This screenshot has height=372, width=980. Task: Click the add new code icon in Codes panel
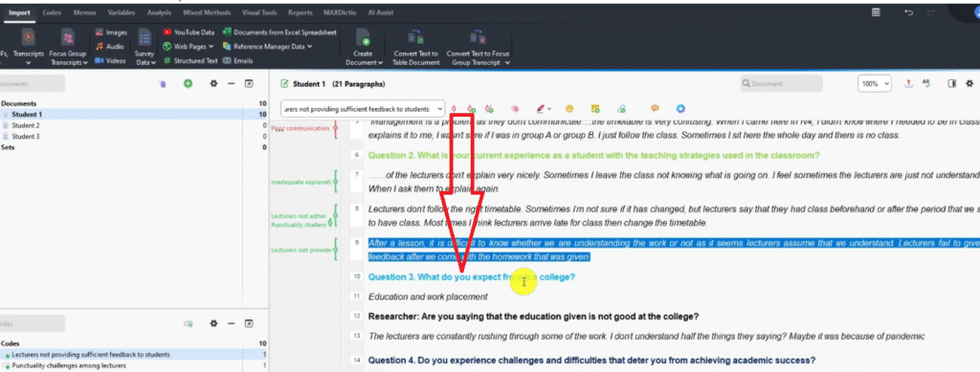coord(189,323)
